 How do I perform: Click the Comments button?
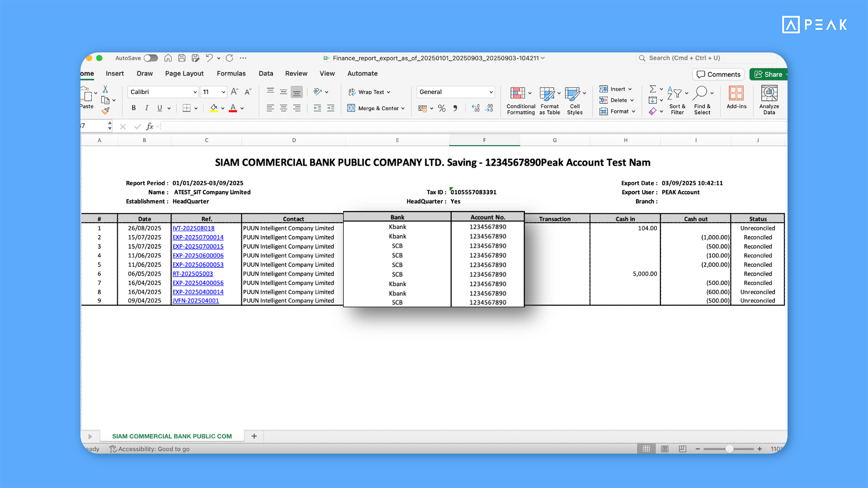pos(718,74)
